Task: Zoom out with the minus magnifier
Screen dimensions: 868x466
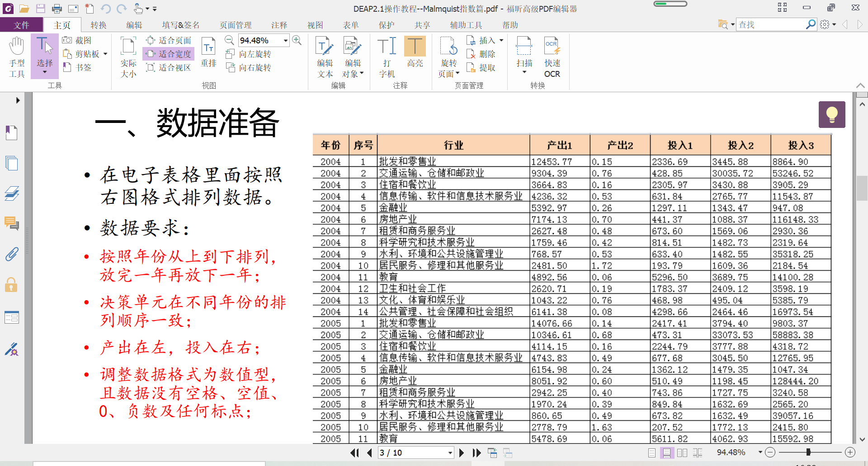Action: point(229,40)
